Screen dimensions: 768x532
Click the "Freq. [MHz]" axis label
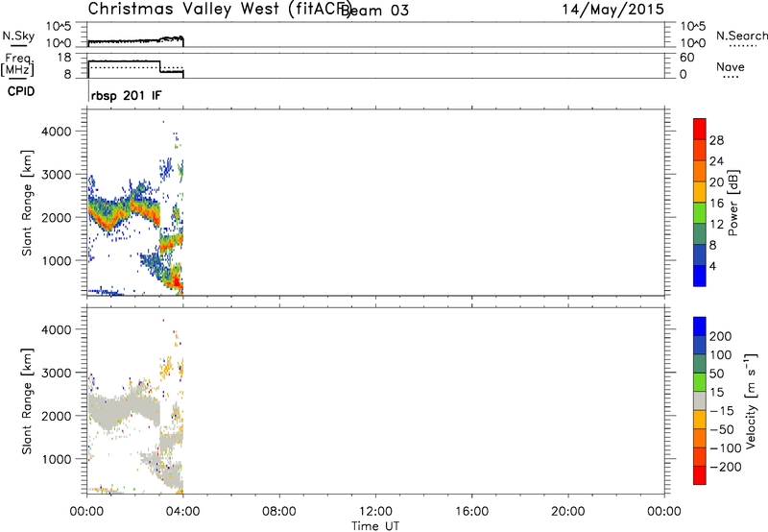(17, 64)
